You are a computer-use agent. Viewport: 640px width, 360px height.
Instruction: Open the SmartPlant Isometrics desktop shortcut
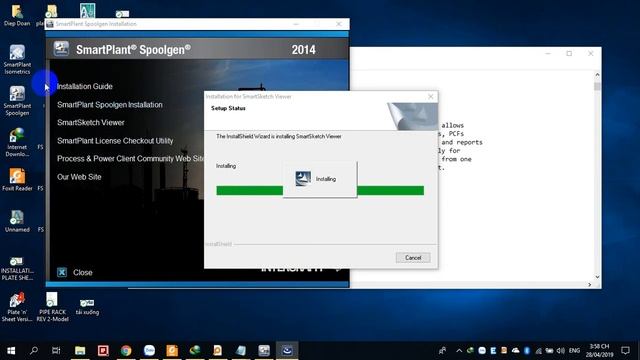click(17, 60)
